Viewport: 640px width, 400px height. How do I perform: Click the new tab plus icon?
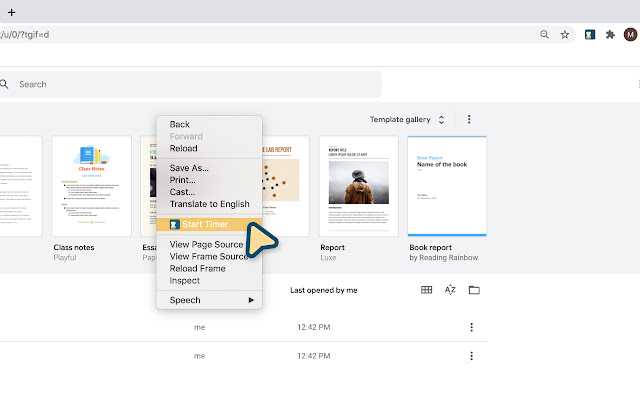tap(11, 10)
